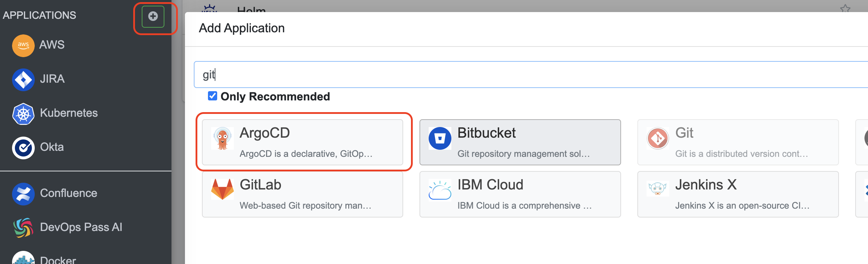Screen dimensions: 868x264
Task: Click the Add Application dialog title
Action: (242, 28)
